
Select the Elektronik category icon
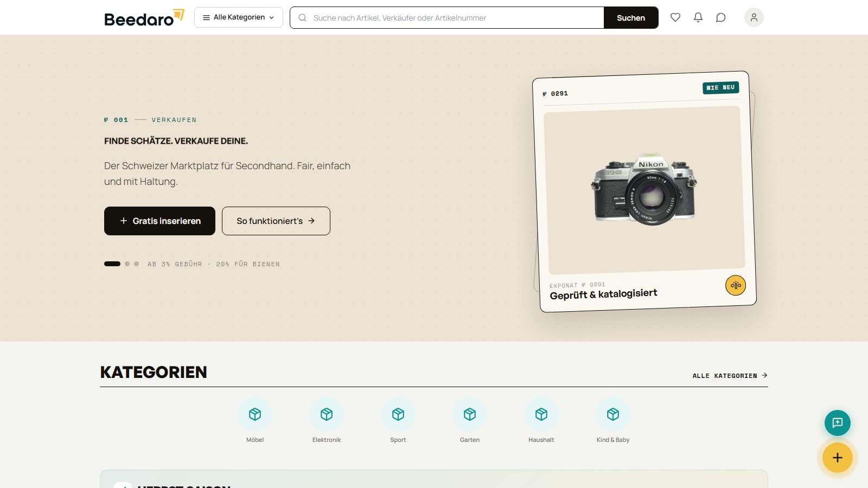pyautogui.click(x=327, y=414)
